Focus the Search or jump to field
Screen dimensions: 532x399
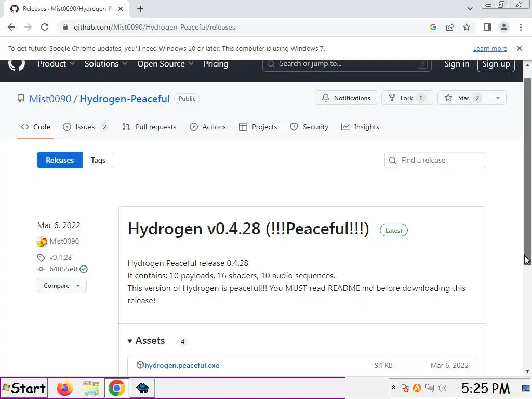[347, 64]
